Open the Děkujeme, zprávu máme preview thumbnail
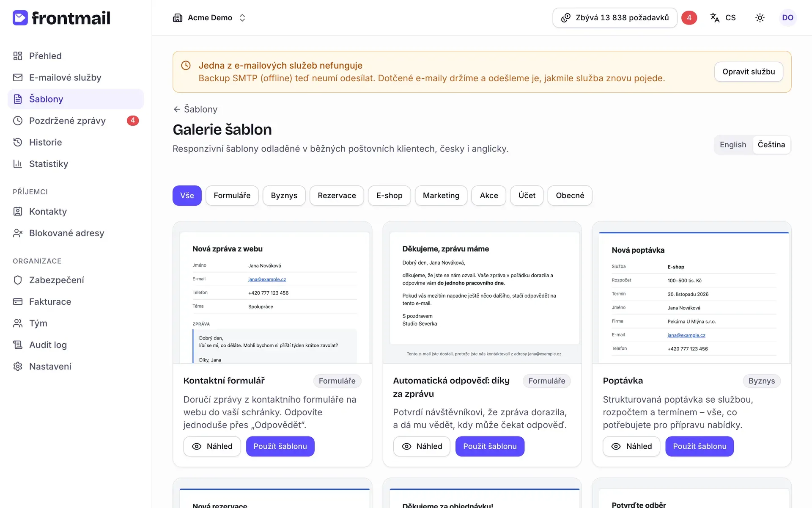The image size is (812, 508). (482, 293)
